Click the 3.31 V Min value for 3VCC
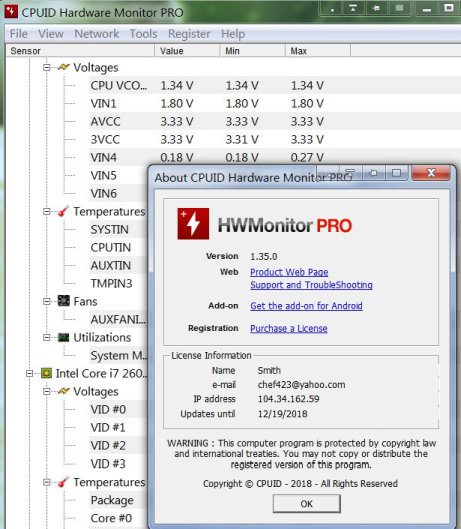The image size is (461, 529). (242, 139)
